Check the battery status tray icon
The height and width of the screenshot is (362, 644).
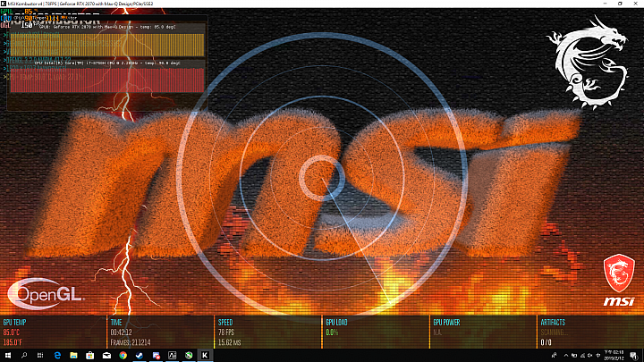click(574, 356)
